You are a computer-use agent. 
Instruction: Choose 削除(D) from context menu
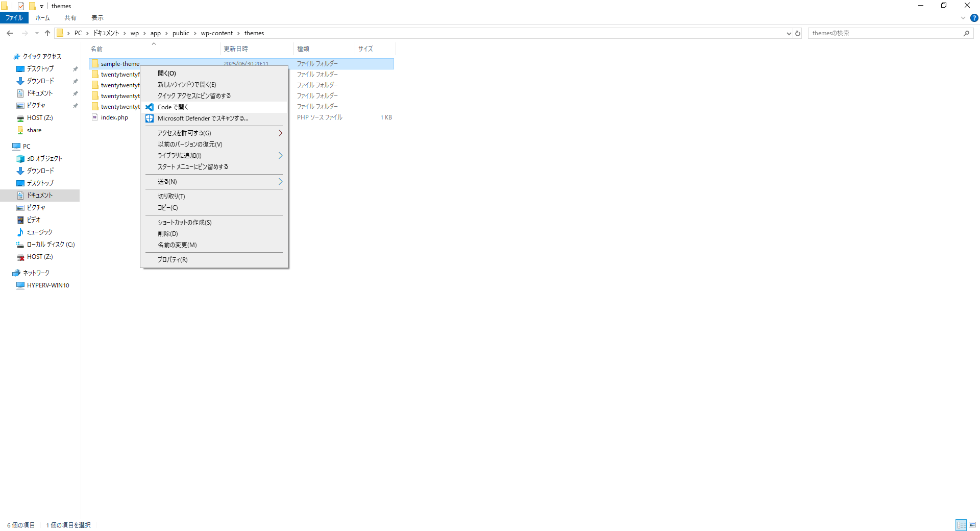coord(214,234)
